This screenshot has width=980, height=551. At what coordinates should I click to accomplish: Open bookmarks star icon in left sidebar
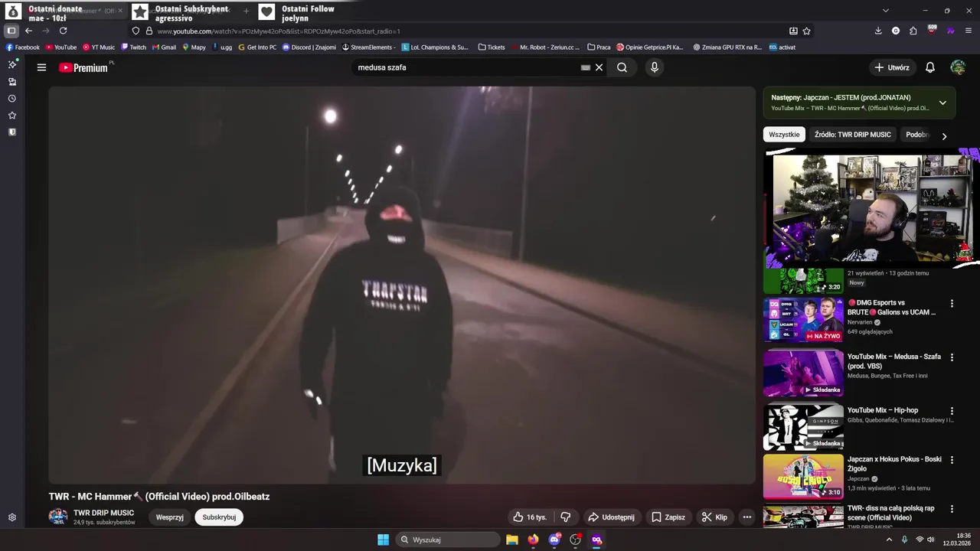[12, 116]
